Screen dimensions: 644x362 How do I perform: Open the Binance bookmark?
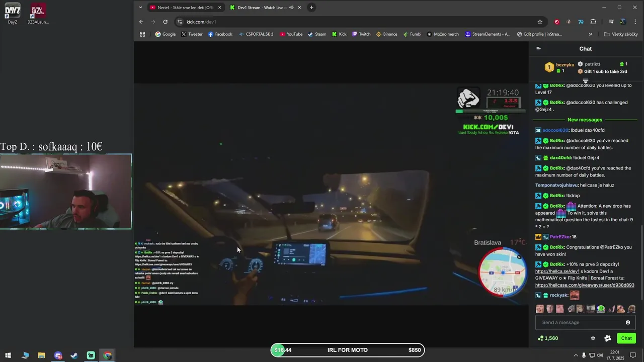386,34
